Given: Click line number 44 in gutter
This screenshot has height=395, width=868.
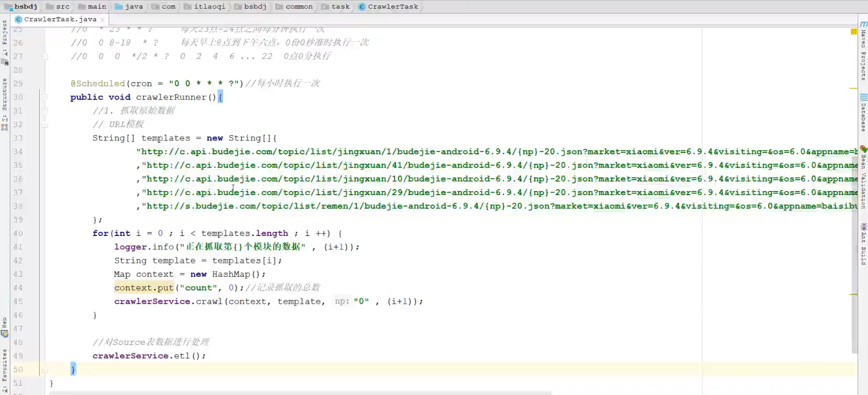Looking at the screenshot, I should click(18, 288).
